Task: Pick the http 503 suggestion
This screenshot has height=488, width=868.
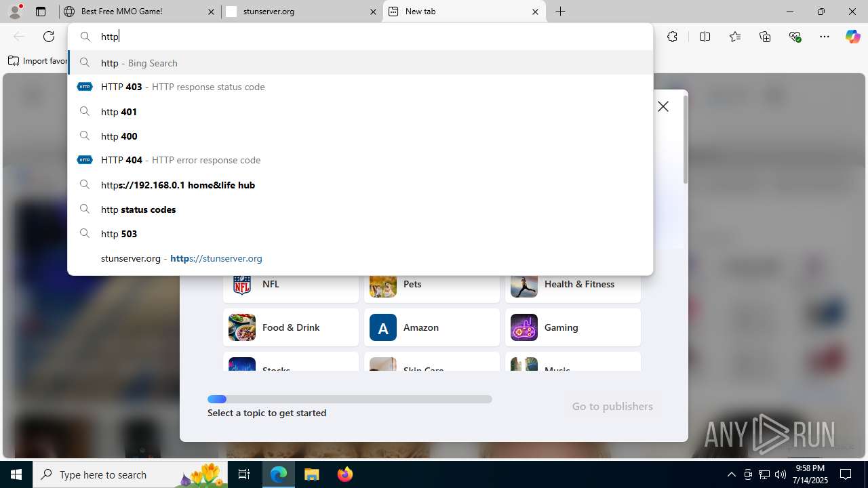Action: pos(361,233)
